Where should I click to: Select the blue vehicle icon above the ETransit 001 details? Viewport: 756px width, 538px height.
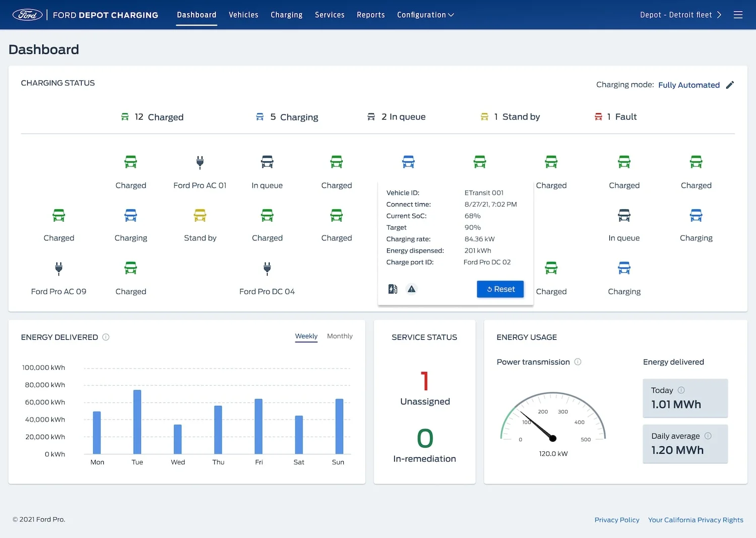click(408, 162)
